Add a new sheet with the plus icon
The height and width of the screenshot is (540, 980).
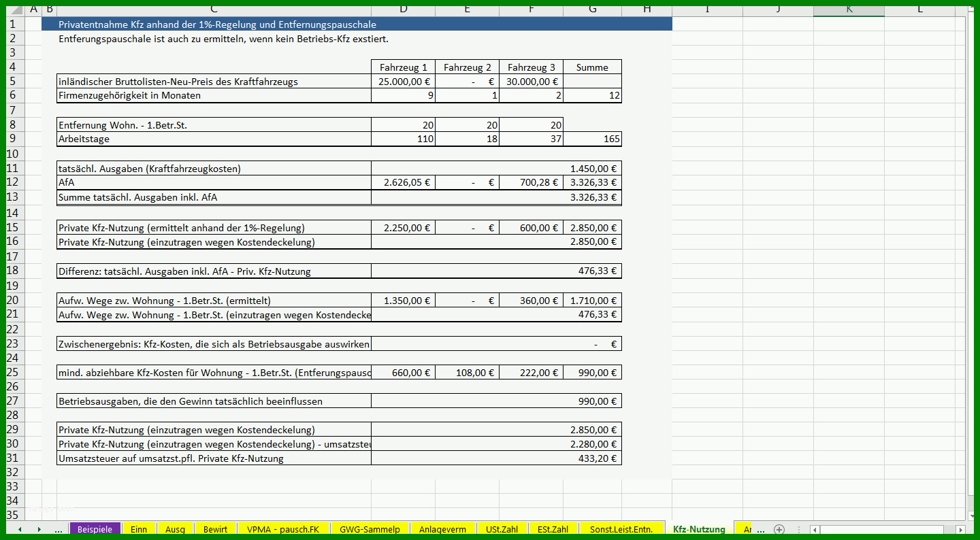tap(779, 529)
